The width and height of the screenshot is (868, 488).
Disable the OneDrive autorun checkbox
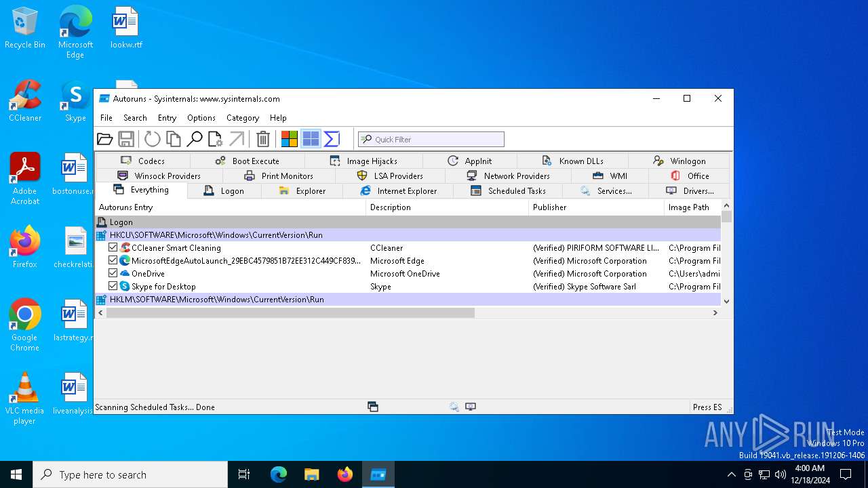tap(113, 274)
